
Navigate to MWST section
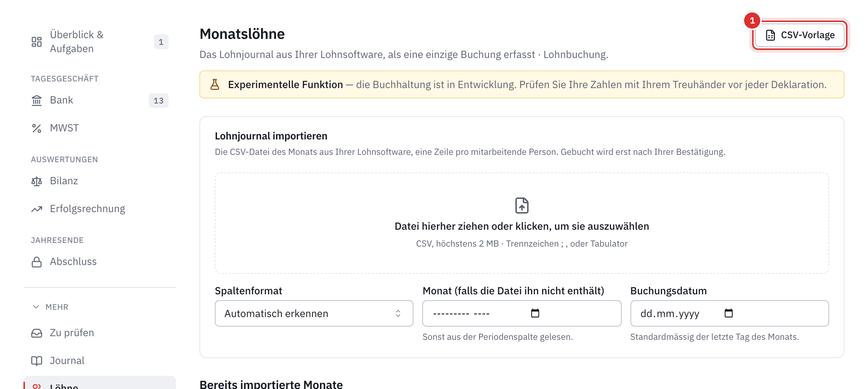tap(100, 128)
